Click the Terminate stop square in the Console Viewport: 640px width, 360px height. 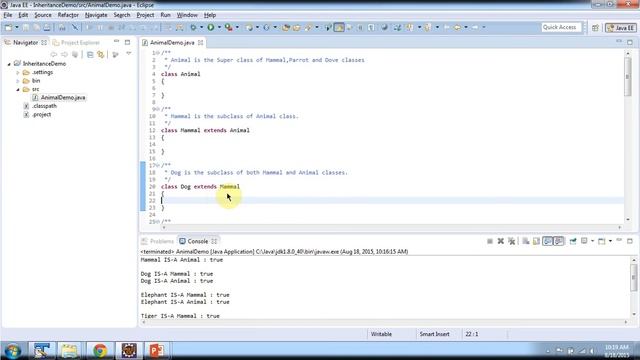(490, 241)
